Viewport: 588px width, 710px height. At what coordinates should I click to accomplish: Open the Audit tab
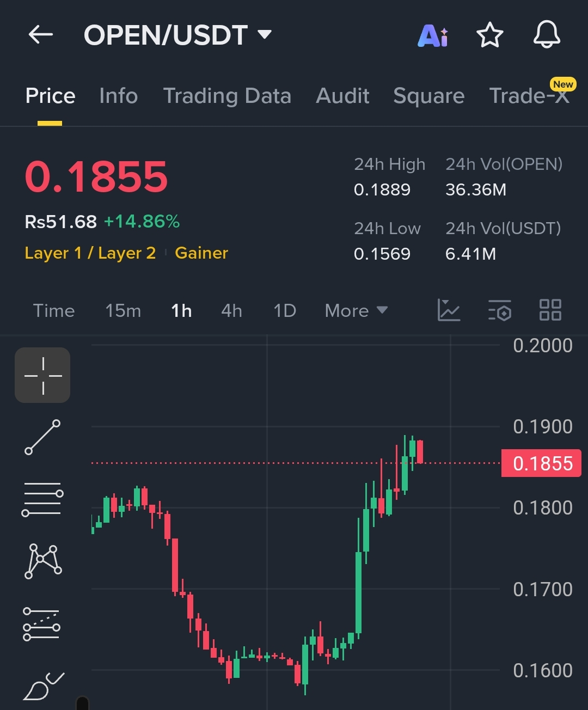point(342,96)
